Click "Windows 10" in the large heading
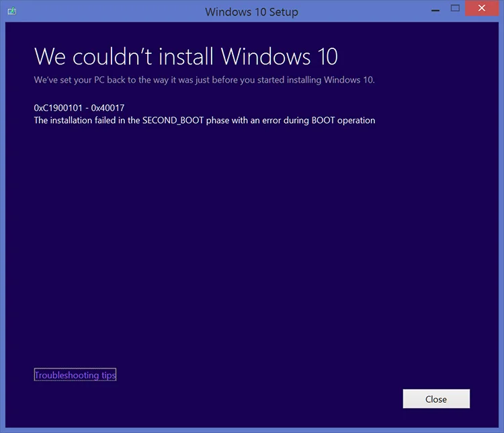 pyautogui.click(x=280, y=56)
